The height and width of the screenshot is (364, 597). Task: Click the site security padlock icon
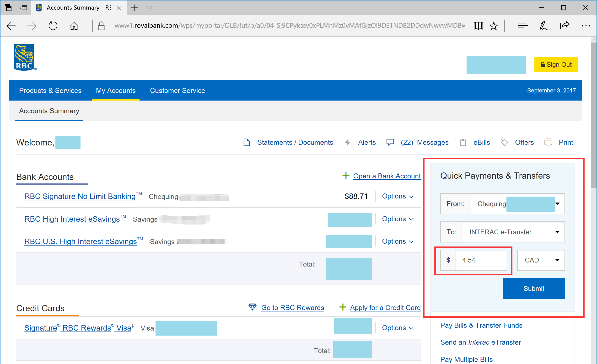pos(101,26)
